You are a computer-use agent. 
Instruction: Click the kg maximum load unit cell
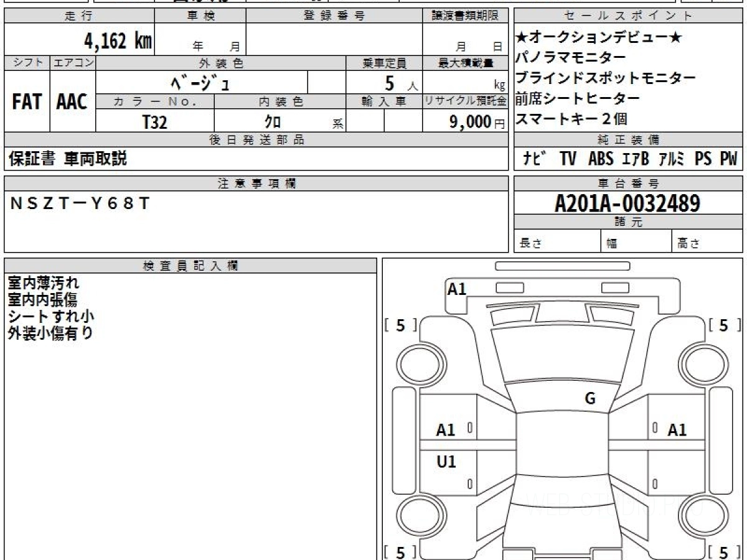465,82
